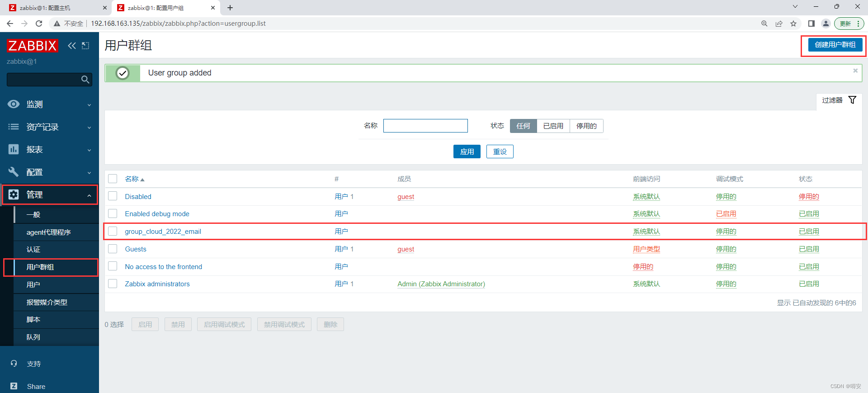Click the Monitoring eye icon
Viewport: 868px width, 393px height.
[x=14, y=104]
